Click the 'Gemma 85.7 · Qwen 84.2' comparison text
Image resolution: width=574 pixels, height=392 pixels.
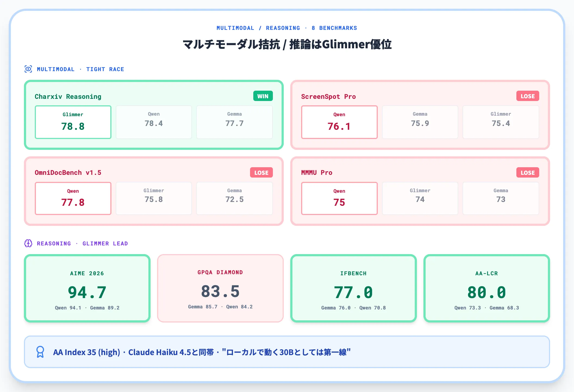pyautogui.click(x=220, y=307)
